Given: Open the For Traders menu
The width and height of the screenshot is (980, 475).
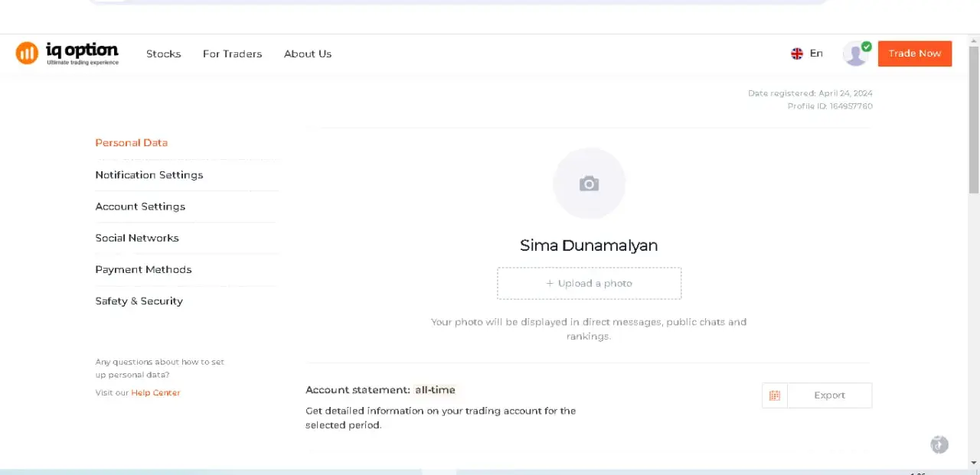Looking at the screenshot, I should [x=232, y=54].
